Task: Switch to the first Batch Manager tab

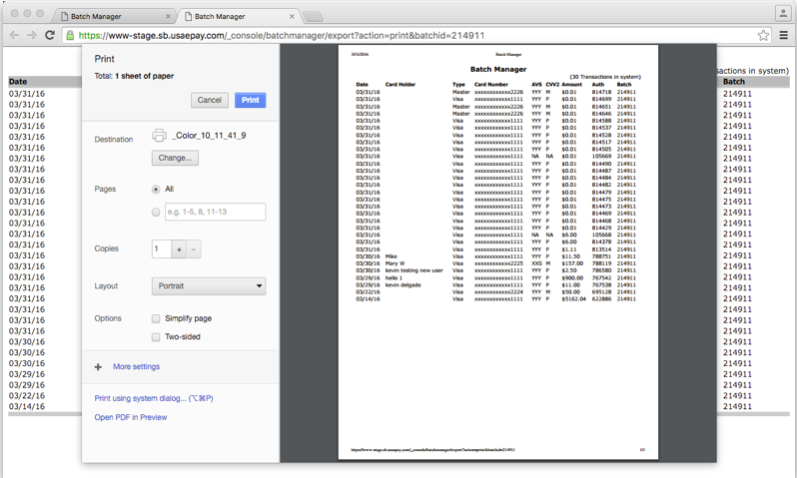Action: (x=113, y=16)
